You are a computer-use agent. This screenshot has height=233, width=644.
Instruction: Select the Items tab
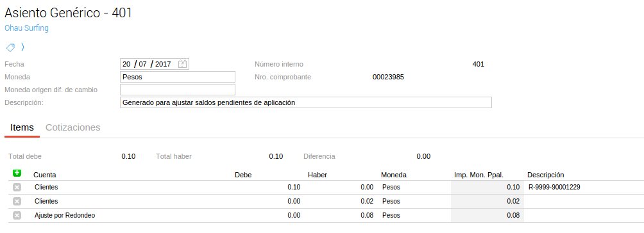22,127
